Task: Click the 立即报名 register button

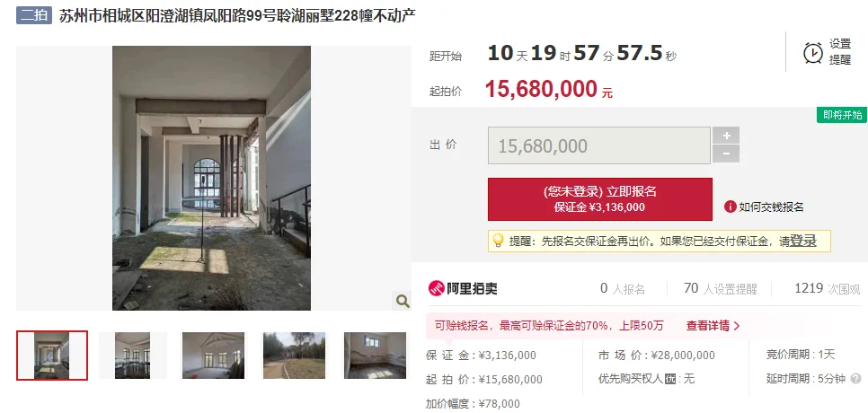Action: [600, 199]
